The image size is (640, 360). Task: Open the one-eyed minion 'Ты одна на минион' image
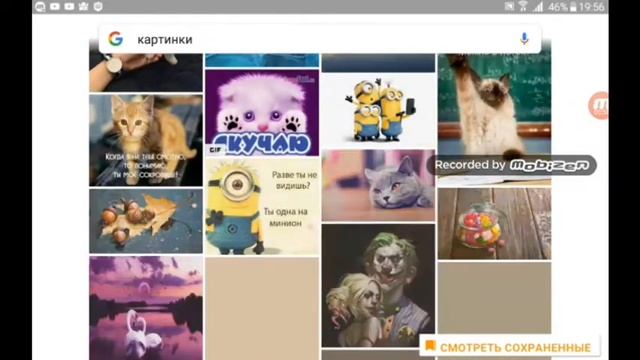[262, 207]
